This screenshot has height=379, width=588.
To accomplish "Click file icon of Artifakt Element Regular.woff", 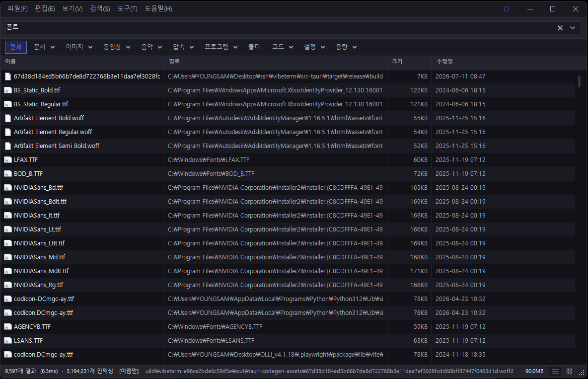I will [7, 132].
